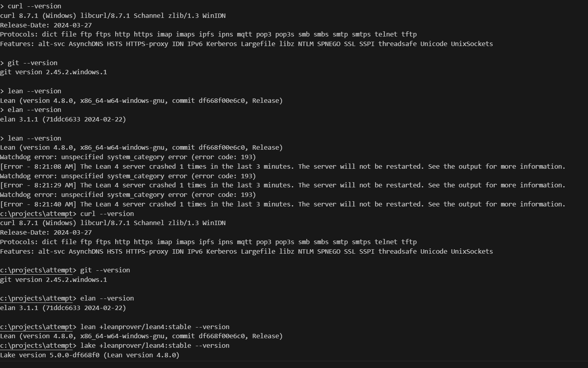Open the path link before 'git --version'

(37, 270)
